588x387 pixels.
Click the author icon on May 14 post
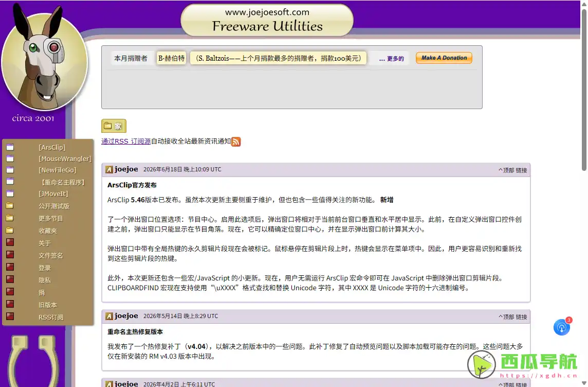(109, 316)
